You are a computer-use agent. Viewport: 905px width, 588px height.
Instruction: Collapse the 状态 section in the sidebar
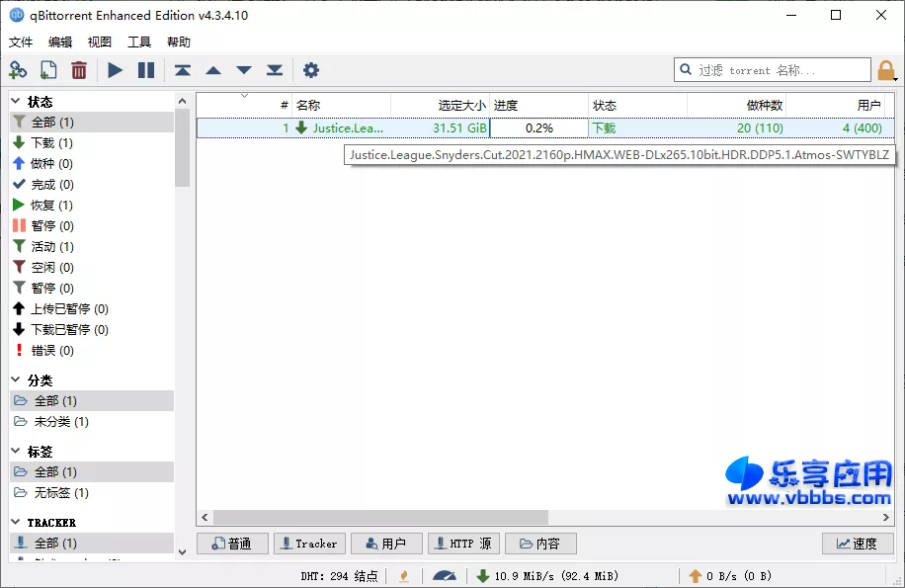[16, 100]
